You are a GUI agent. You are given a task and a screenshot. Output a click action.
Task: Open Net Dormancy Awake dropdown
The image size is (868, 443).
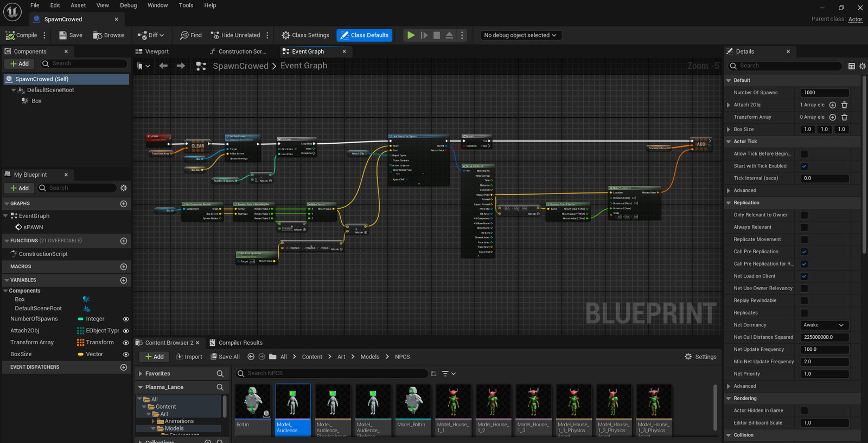coord(824,325)
